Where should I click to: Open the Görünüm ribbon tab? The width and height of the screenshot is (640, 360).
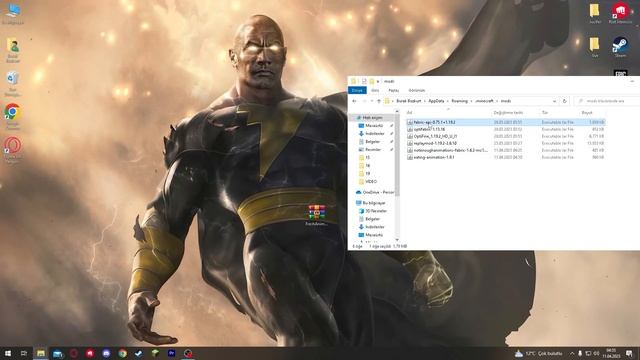pyautogui.click(x=417, y=90)
